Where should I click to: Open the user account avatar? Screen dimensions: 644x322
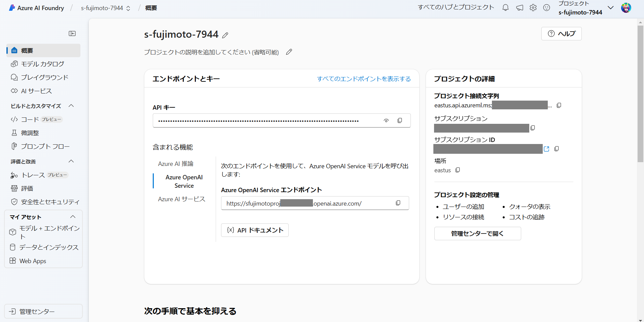pos(626,8)
